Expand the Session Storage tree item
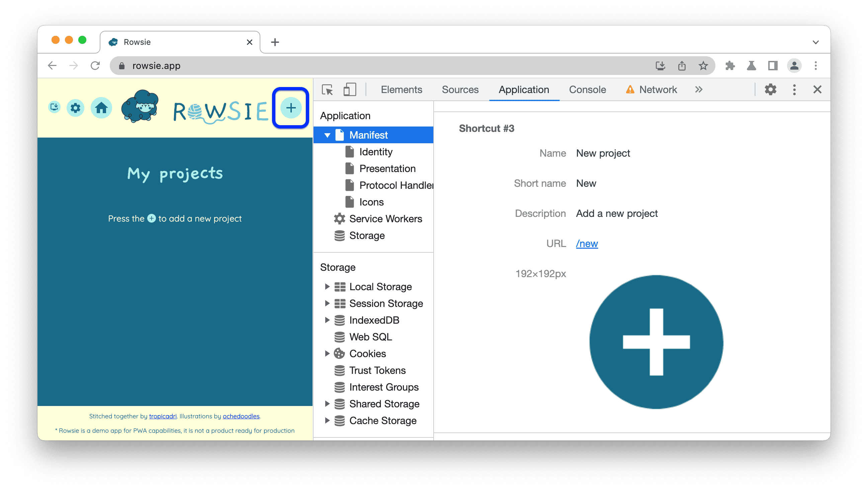 [x=327, y=303]
